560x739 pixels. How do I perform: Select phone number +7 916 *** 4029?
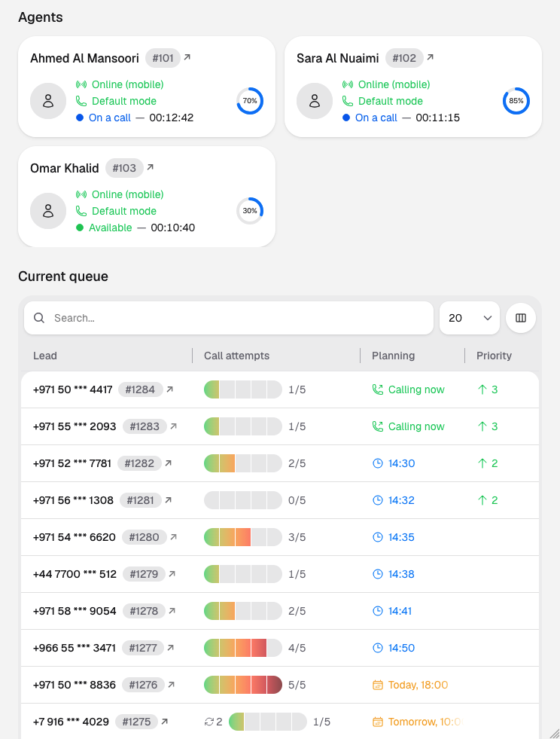(71, 722)
